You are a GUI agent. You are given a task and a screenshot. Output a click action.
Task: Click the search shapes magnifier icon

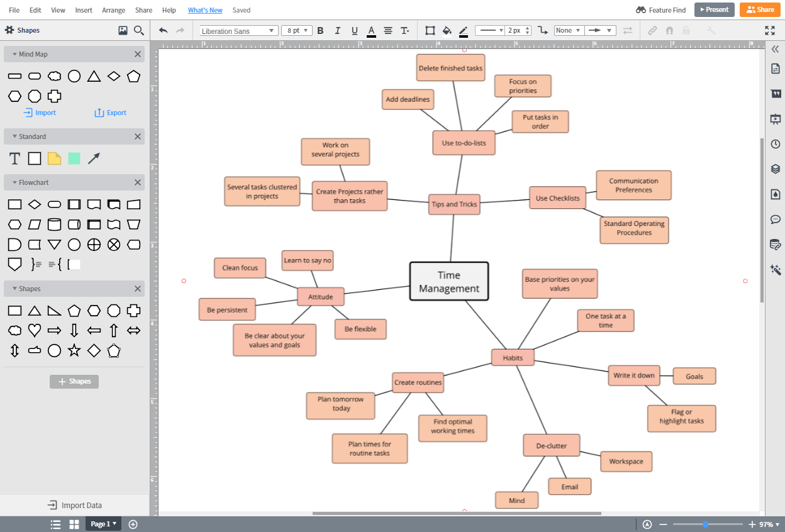pyautogui.click(x=139, y=30)
